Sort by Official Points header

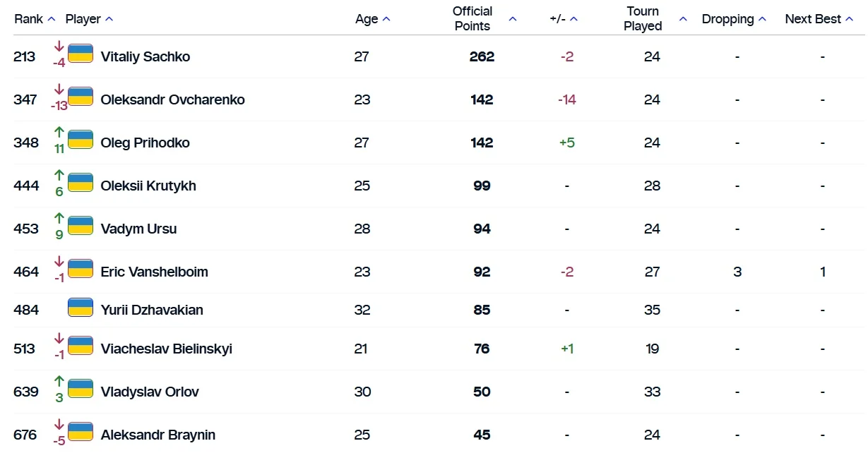coord(484,19)
